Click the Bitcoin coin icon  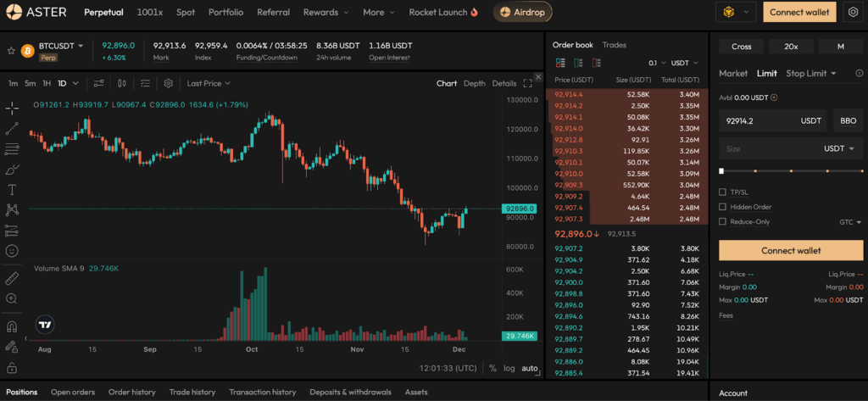(28, 50)
